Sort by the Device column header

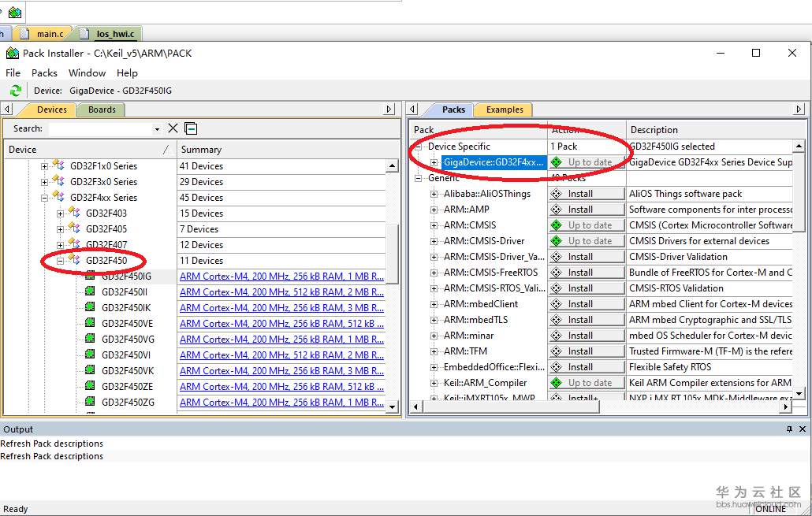click(x=89, y=149)
